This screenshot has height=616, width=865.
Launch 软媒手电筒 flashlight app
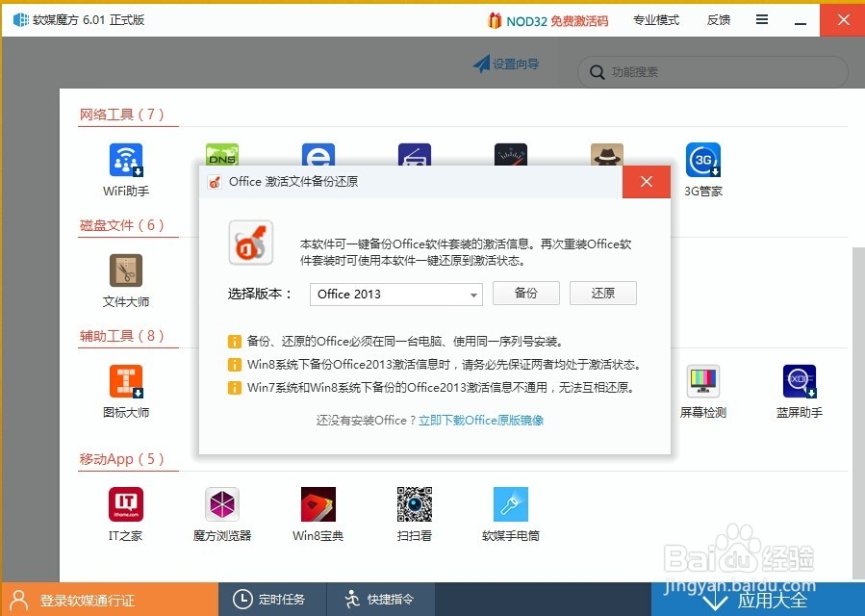pyautogui.click(x=511, y=514)
